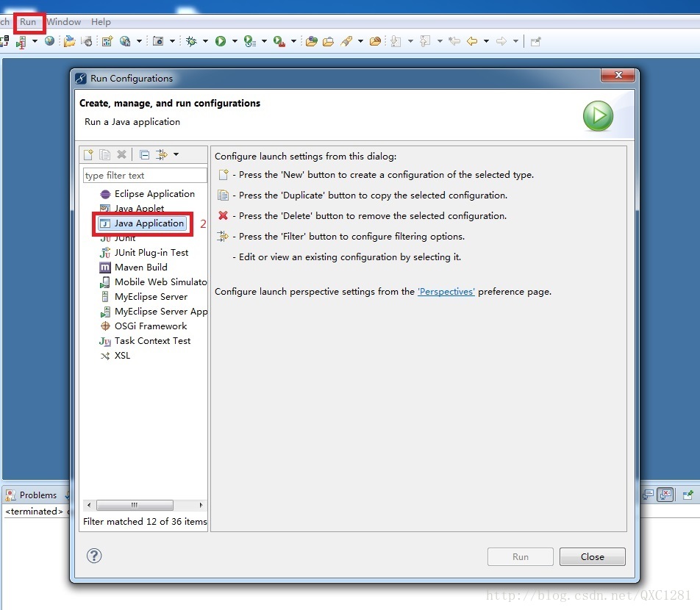The width and height of the screenshot is (700, 610).
Task: Click the open folder with arrow toolbar icon
Action: [x=69, y=41]
